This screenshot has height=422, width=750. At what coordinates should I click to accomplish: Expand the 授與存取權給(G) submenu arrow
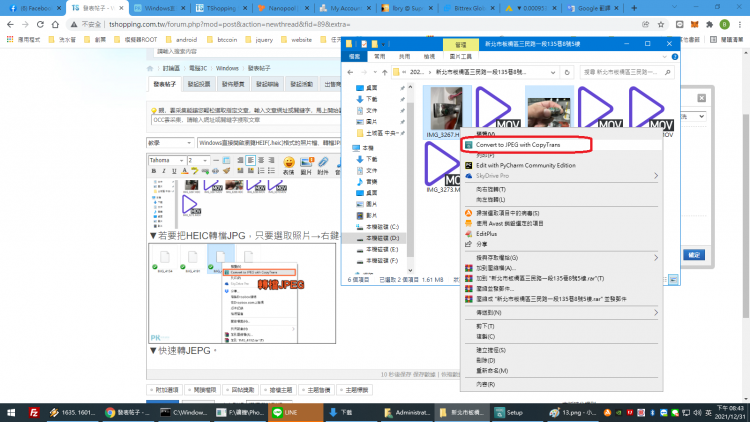(x=656, y=257)
